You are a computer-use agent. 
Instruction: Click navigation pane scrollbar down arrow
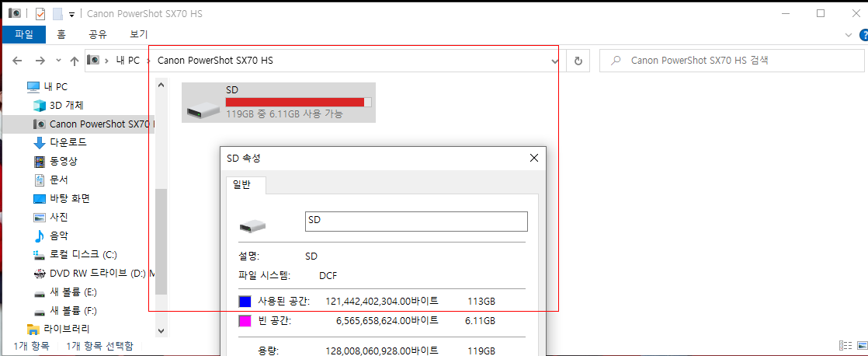(161, 330)
